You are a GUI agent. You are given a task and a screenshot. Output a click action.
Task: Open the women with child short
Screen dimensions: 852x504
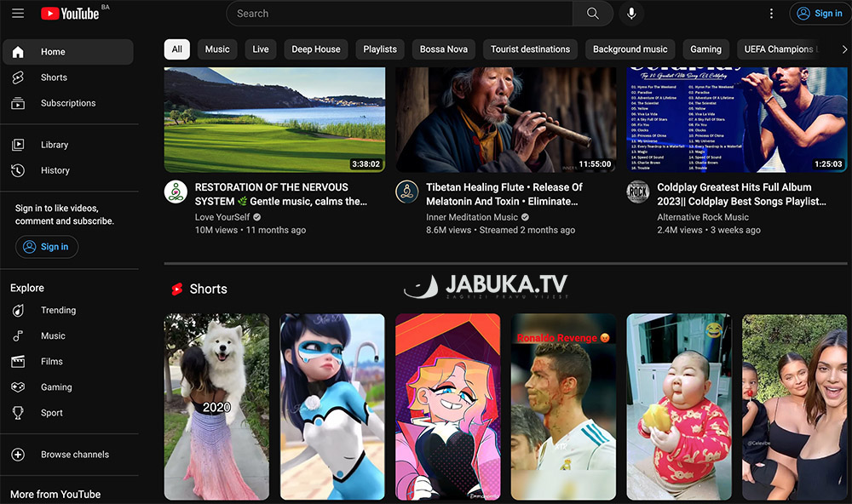795,407
